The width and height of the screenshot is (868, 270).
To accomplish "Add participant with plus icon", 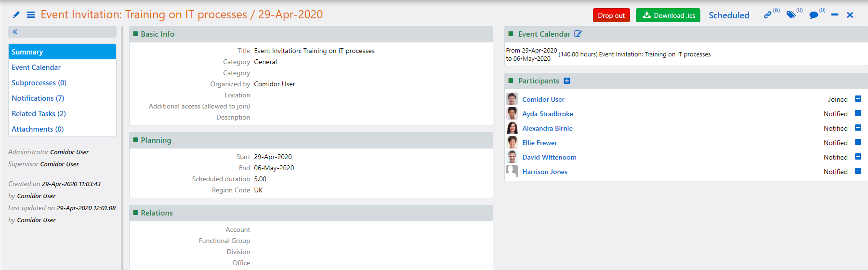I will pyautogui.click(x=567, y=81).
